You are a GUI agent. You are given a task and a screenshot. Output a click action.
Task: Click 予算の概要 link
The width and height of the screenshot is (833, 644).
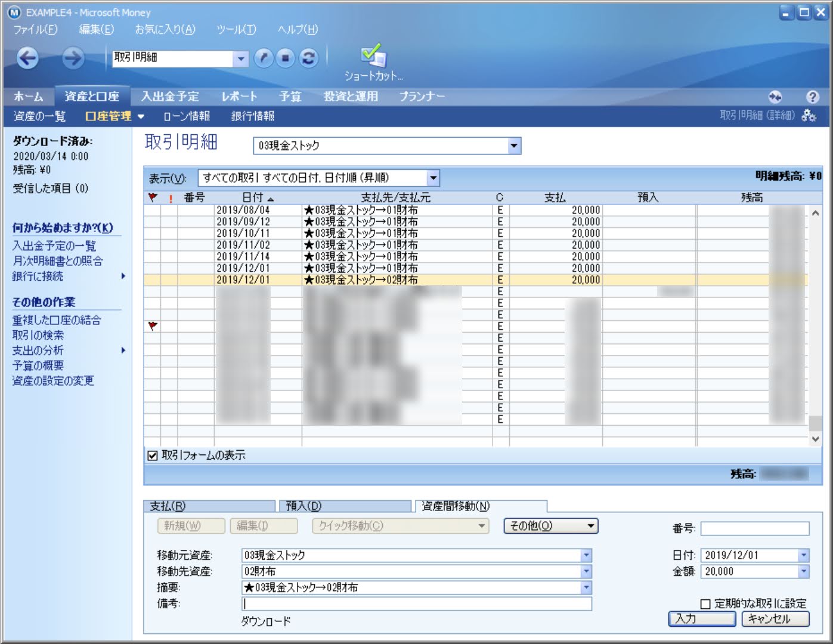[x=38, y=366]
